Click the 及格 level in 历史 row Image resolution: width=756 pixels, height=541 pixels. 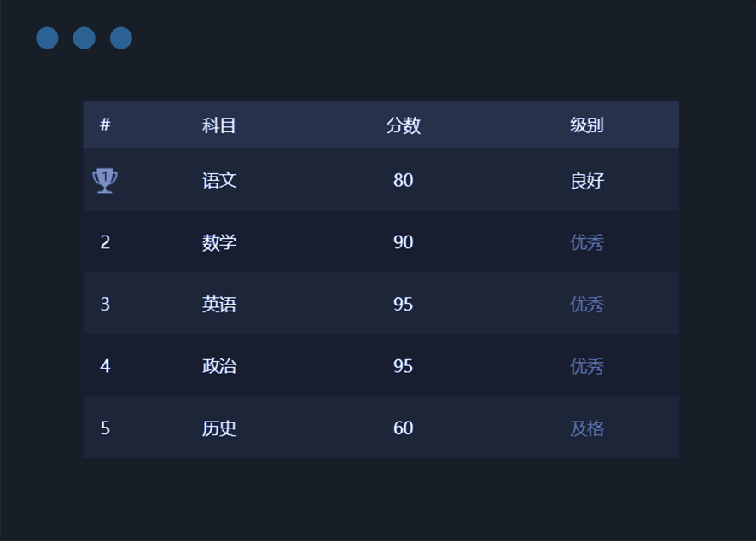tap(586, 428)
